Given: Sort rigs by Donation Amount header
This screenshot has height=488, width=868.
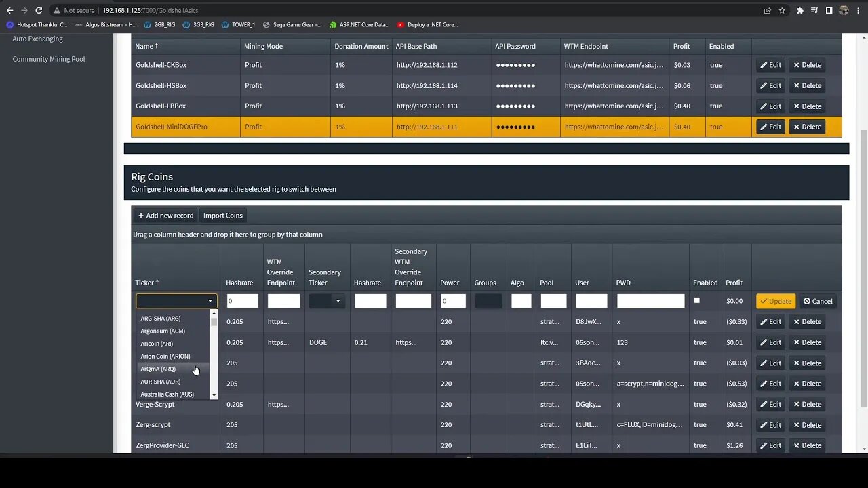Looking at the screenshot, I should coord(361,46).
